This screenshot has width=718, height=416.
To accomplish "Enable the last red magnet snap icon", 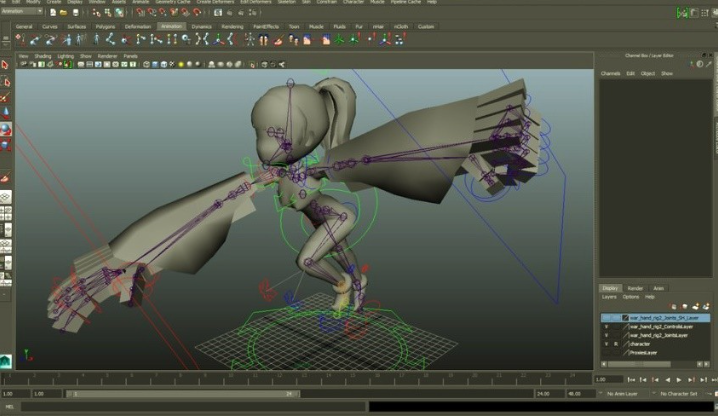I will [197, 12].
